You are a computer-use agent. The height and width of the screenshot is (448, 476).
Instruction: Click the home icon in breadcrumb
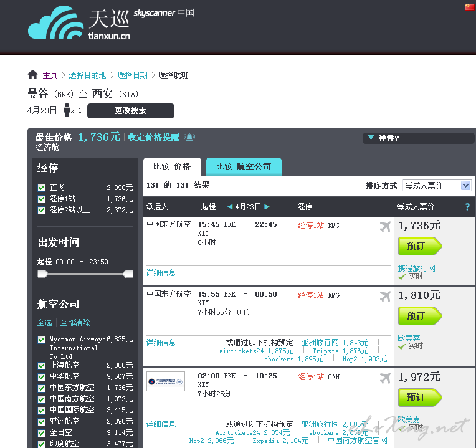[32, 74]
